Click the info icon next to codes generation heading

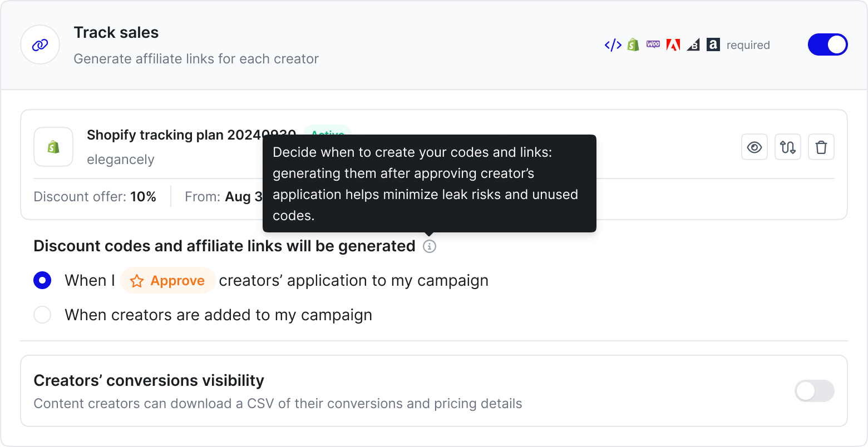tap(430, 246)
